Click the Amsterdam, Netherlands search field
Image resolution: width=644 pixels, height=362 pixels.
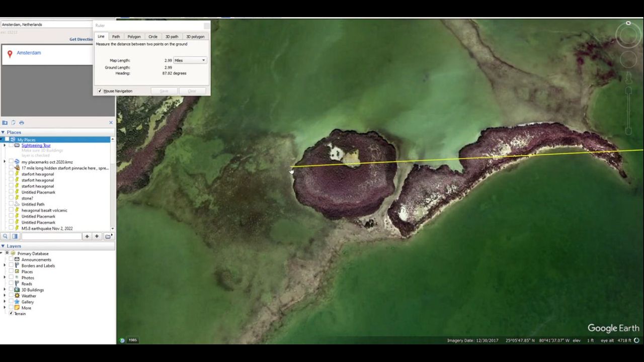(45, 25)
